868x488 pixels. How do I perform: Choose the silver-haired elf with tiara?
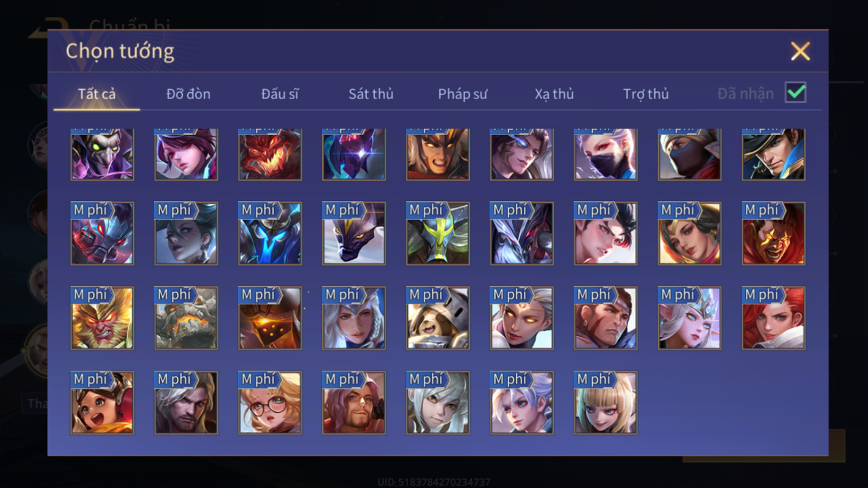point(689,318)
